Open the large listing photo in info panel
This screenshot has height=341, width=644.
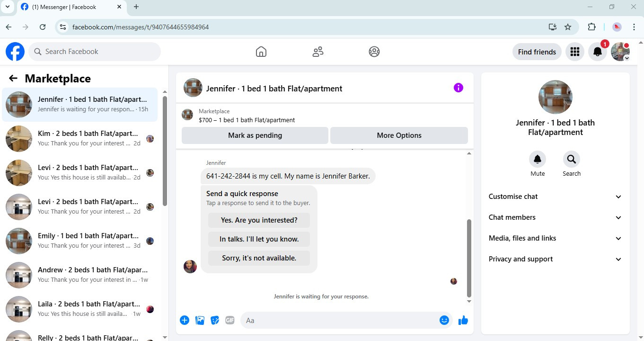tap(556, 97)
